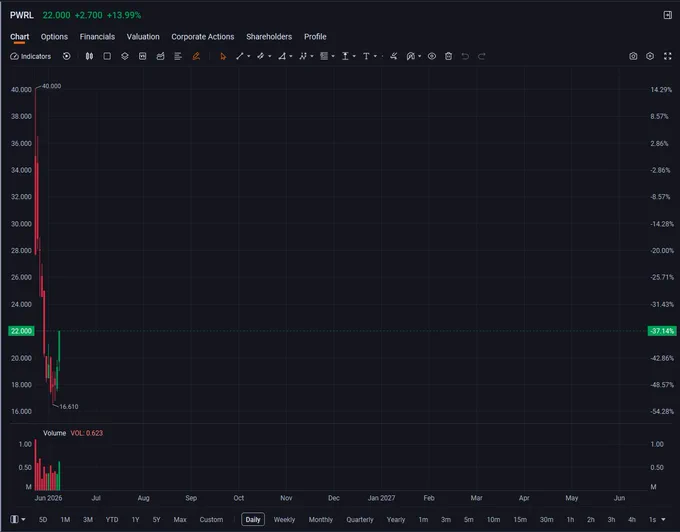Open the layout selector dropdown at bottom left
Viewport: 680px width, 532px height.
[18, 519]
